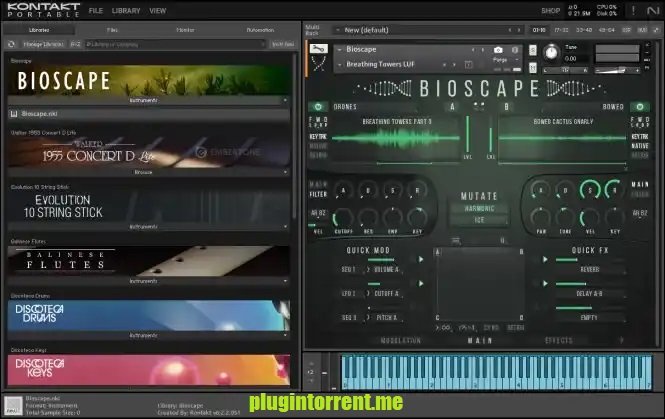Play Quick Mod LFO 1 arrow
Image resolution: width=665 pixels, height=419 pixels.
[x=421, y=283]
